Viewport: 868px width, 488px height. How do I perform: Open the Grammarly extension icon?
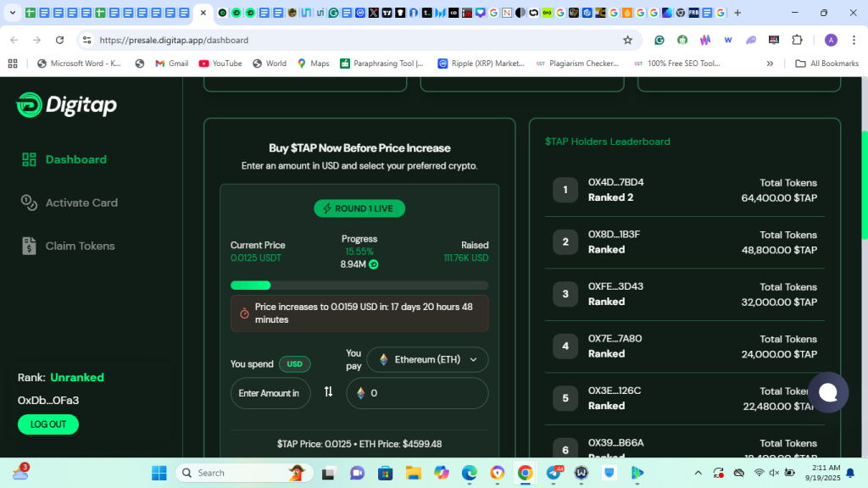[659, 40]
